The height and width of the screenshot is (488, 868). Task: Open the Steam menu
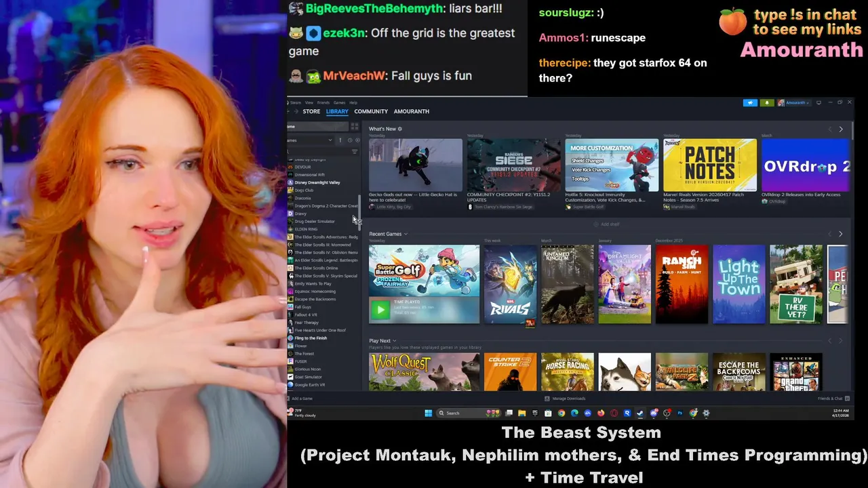[x=296, y=102]
